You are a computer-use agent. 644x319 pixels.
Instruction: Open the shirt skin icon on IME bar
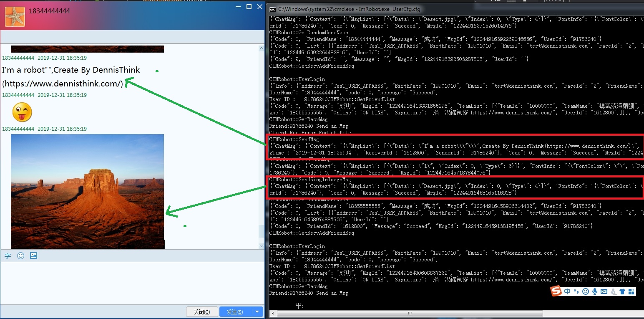click(622, 291)
